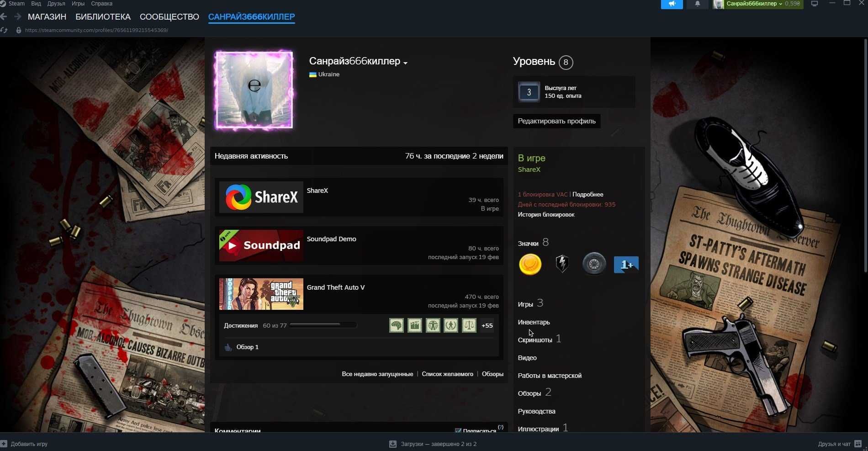The image size is (868, 451).
Task: Click the downloads icon in the status bar
Action: click(x=393, y=444)
